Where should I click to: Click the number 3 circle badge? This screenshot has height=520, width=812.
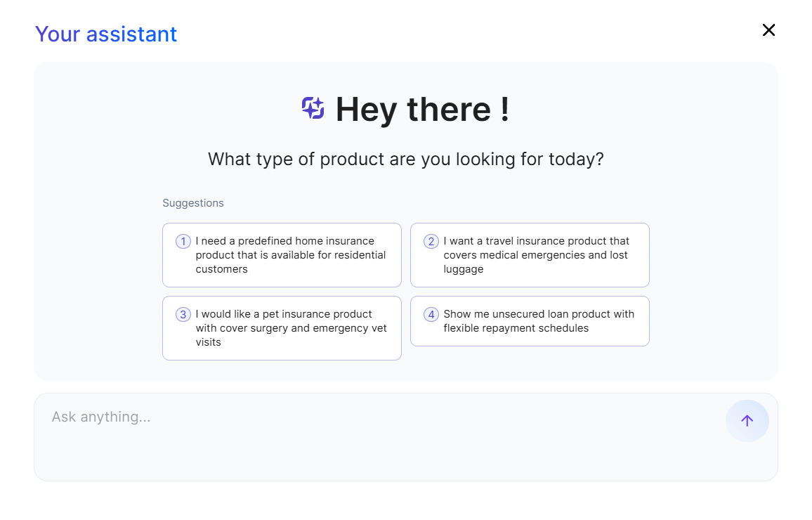[x=183, y=315]
